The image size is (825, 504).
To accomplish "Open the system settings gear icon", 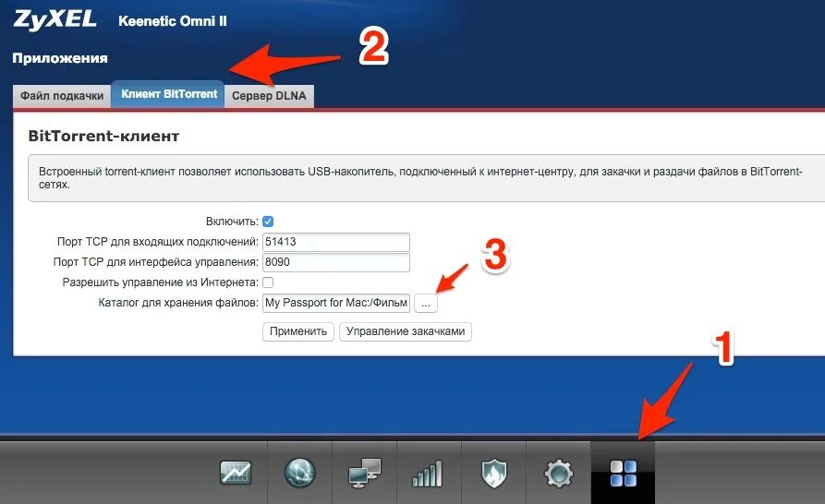I will click(558, 473).
